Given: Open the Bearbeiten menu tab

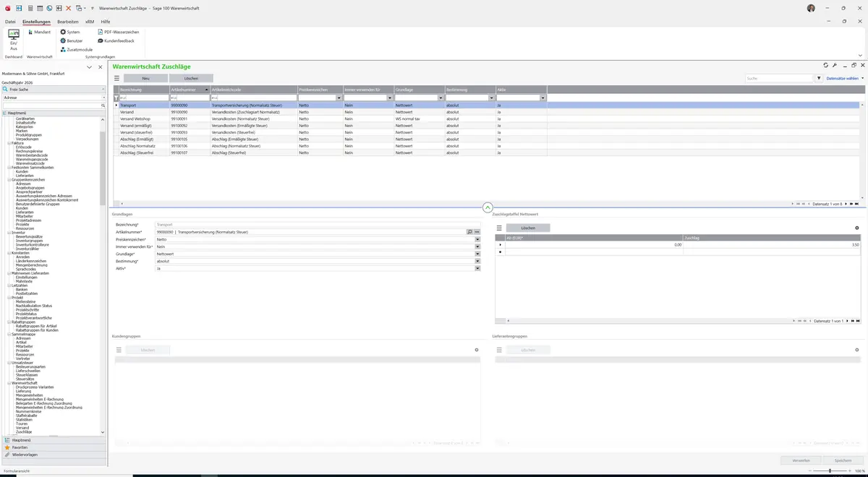Looking at the screenshot, I should tap(68, 22).
